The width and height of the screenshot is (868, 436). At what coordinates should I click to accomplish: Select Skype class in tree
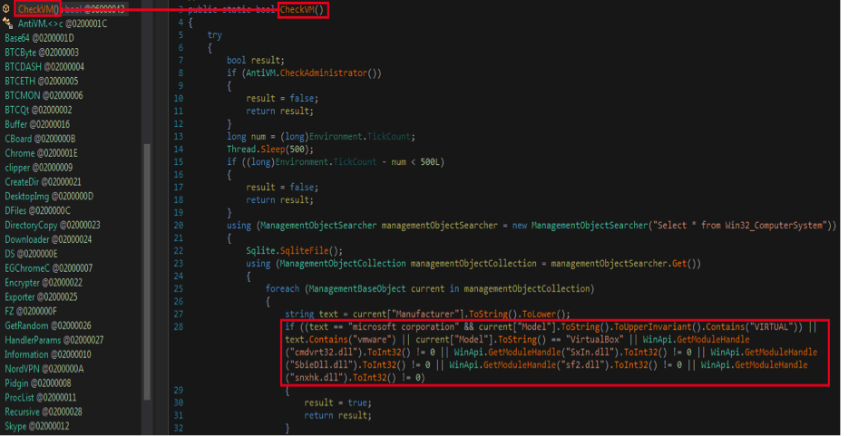click(35, 426)
